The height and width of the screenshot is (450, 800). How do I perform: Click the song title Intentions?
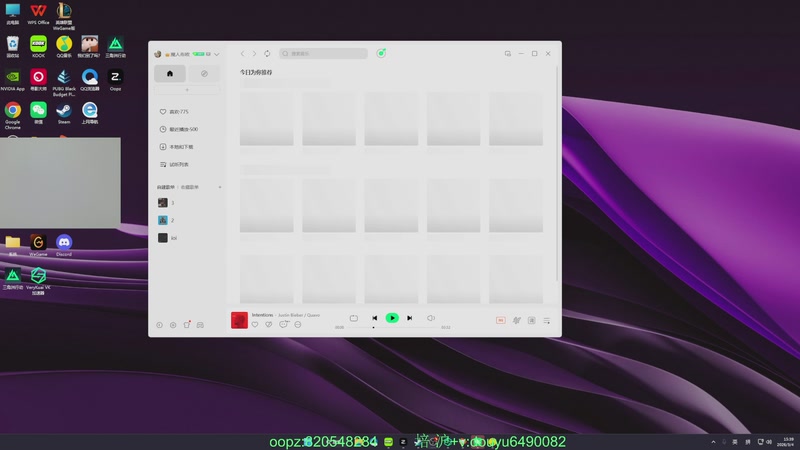[x=262, y=315]
